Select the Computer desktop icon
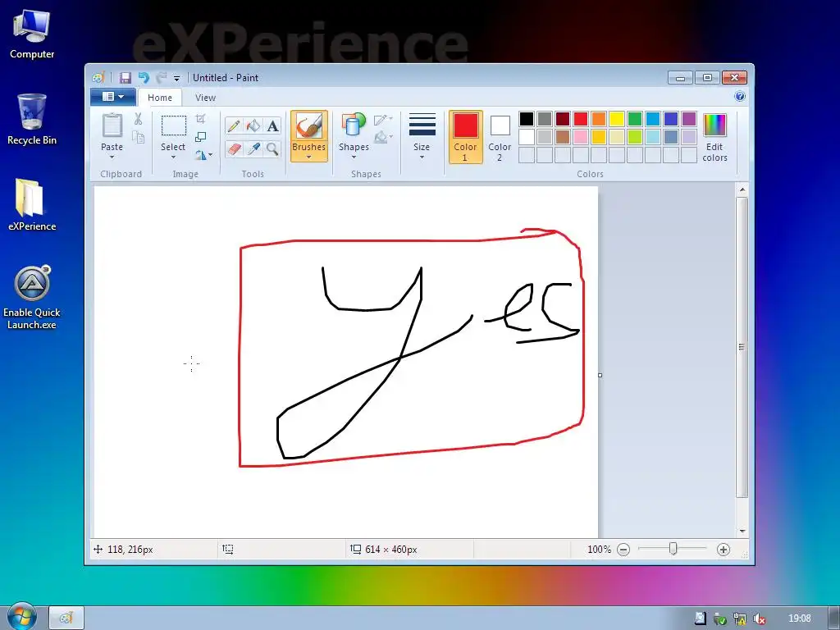840x630 pixels. pos(32,34)
